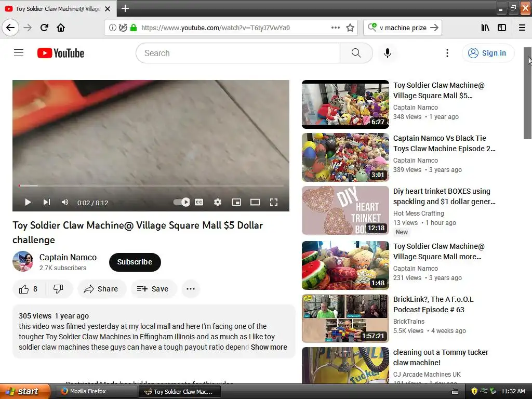
Task: Toggle closed captions
Action: tap(199, 202)
